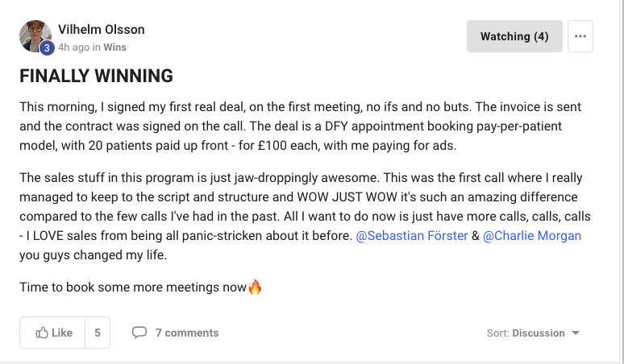Open the FINALLY WINNING post title
Screen dimensions: 624x364
(x=96, y=76)
